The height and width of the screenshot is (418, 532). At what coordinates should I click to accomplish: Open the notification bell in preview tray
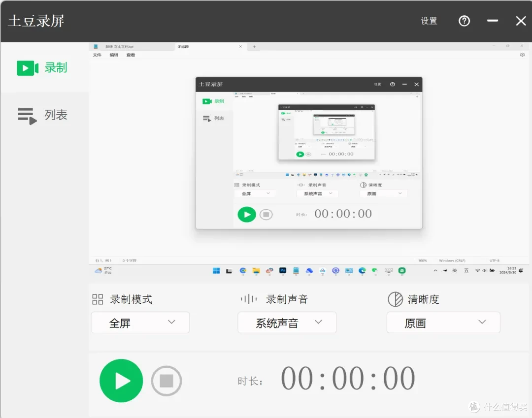pos(521,270)
